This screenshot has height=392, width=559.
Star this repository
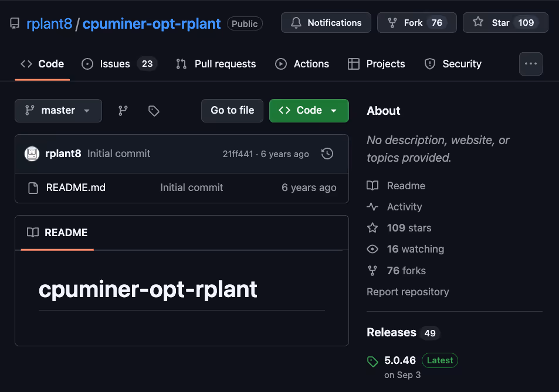tap(505, 23)
